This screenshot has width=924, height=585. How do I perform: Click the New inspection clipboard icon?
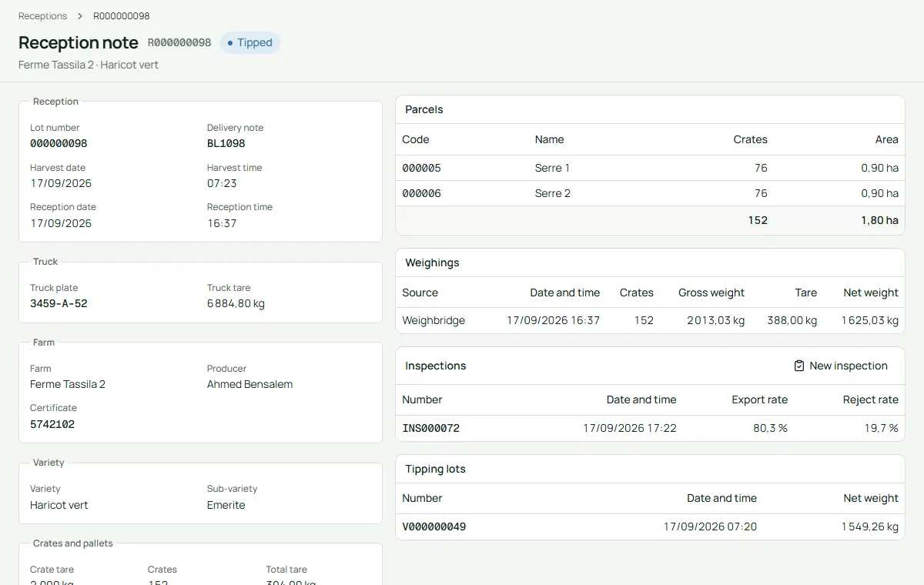(799, 366)
